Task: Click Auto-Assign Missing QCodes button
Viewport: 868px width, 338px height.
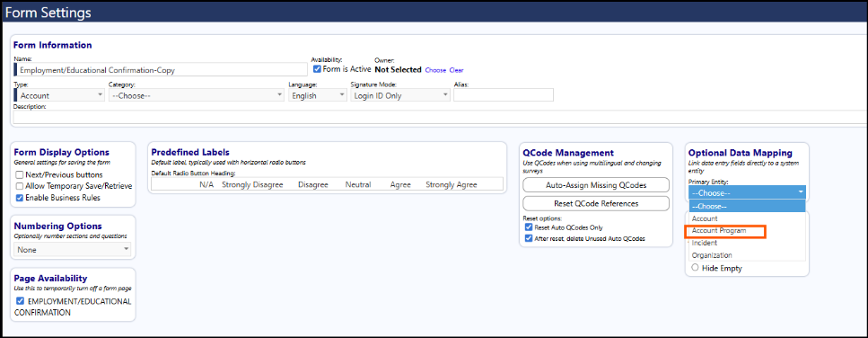Action: pos(596,185)
